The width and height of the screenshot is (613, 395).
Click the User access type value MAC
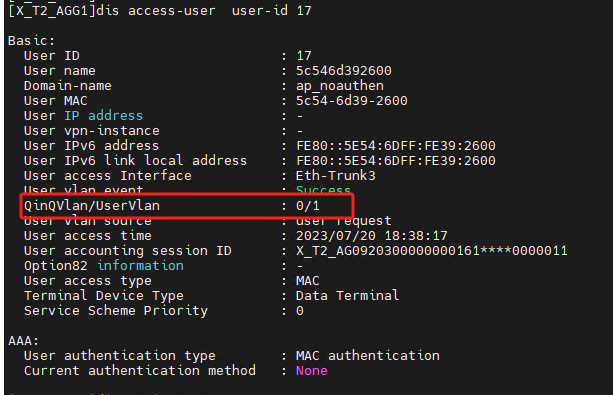pyautogui.click(x=308, y=281)
